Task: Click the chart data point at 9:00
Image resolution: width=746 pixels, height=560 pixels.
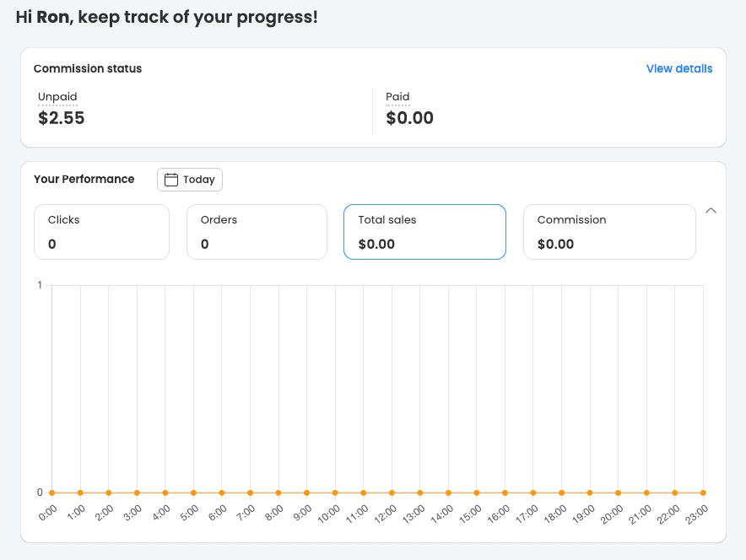Action: point(306,493)
